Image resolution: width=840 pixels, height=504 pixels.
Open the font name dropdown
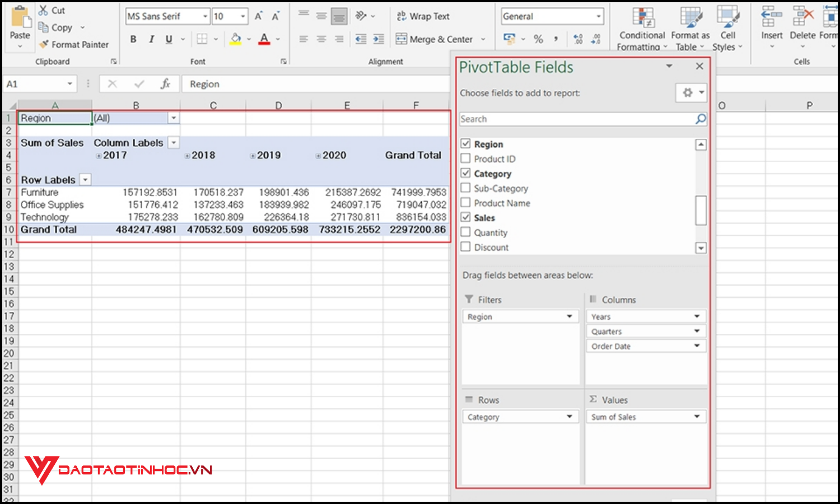pyautogui.click(x=206, y=16)
